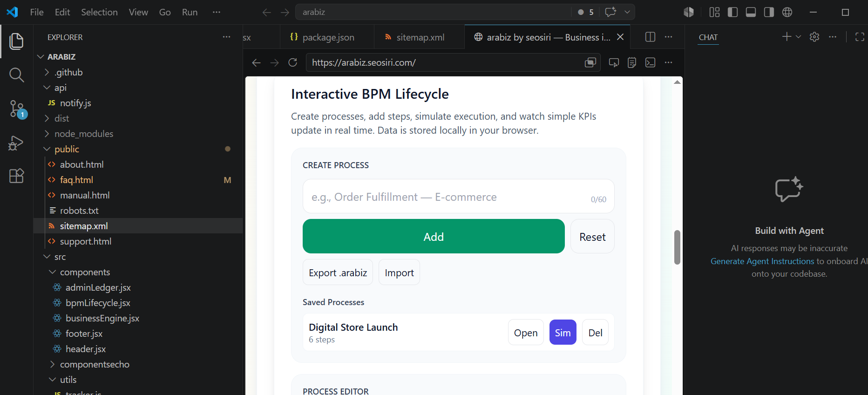Maximize the chat panel
Image resolution: width=868 pixels, height=395 pixels.
coord(860,37)
